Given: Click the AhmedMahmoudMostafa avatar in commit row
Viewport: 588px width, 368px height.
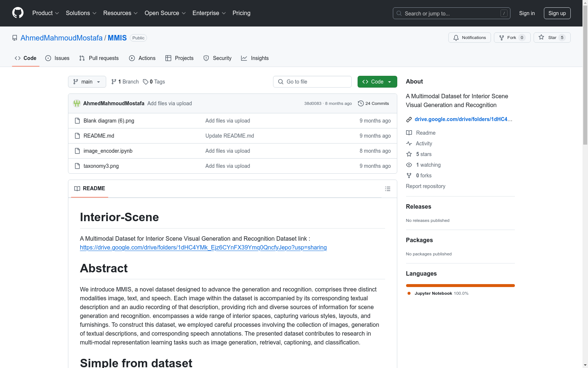Looking at the screenshot, I should (77, 103).
